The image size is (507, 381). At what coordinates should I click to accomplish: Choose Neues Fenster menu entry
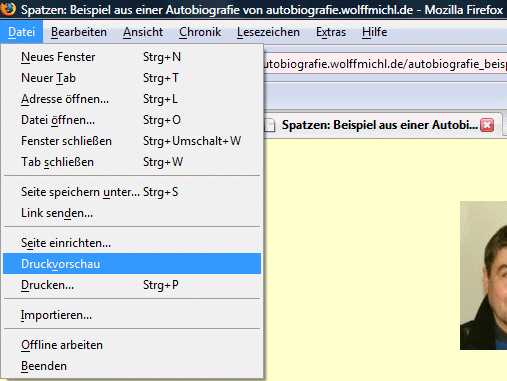coord(132,57)
